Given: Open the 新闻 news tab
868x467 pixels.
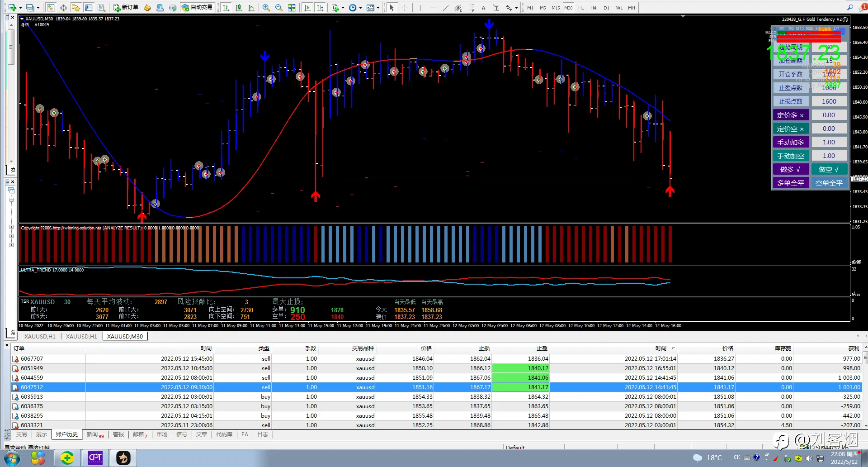Looking at the screenshot, I should coord(95,434).
